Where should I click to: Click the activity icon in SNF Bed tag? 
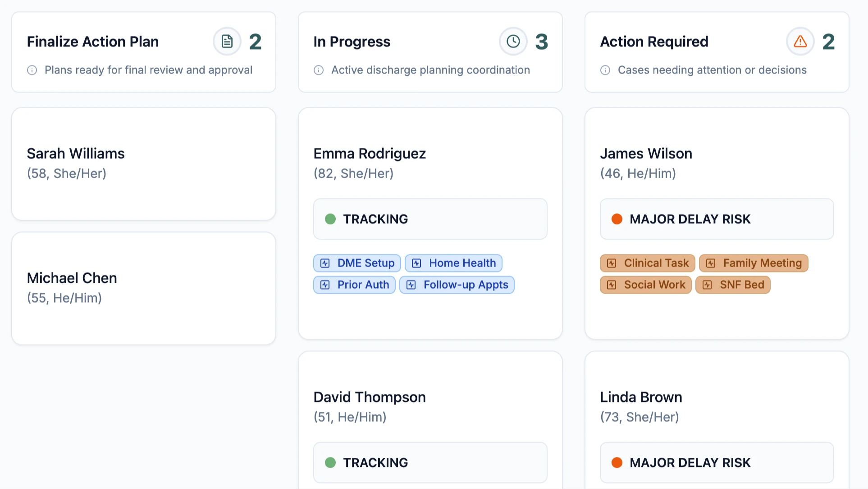coord(707,285)
